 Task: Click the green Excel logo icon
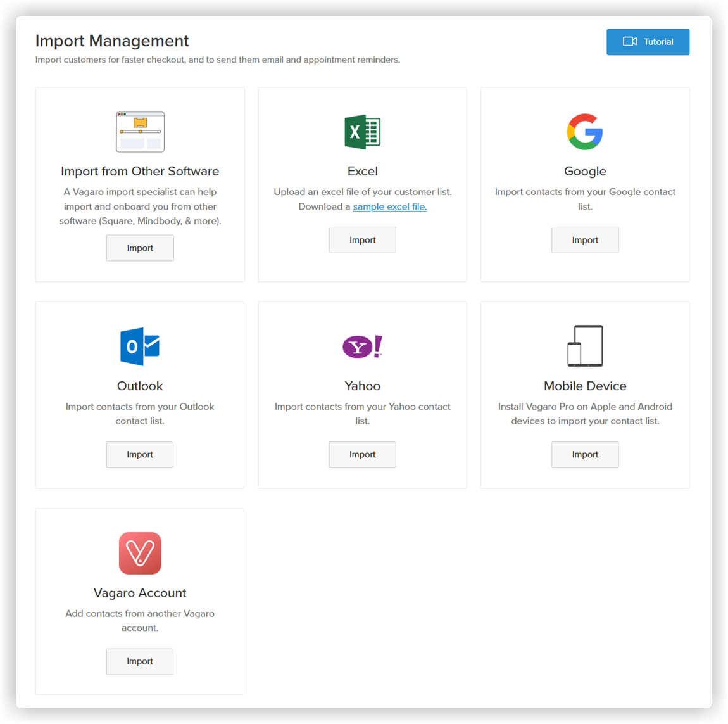tap(362, 132)
